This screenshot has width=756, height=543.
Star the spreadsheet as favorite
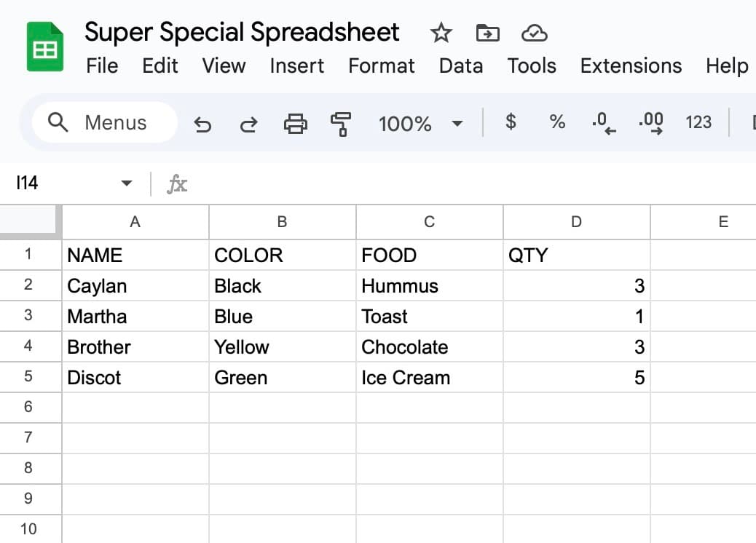point(440,32)
